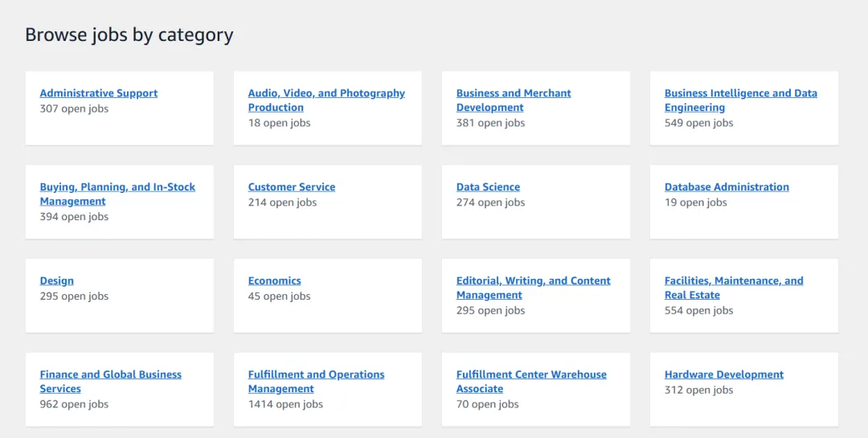This screenshot has height=438, width=868.
Task: Select Fulfillment and Operations Management category
Action: point(316,382)
